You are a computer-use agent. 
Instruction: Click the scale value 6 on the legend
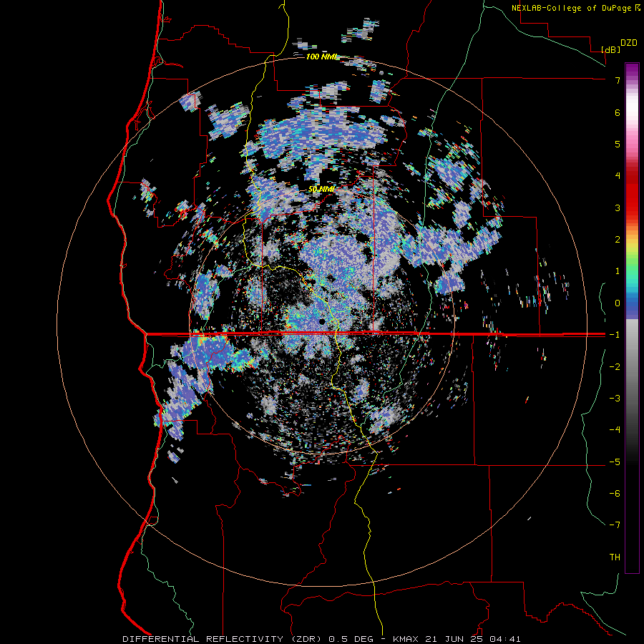(618, 112)
